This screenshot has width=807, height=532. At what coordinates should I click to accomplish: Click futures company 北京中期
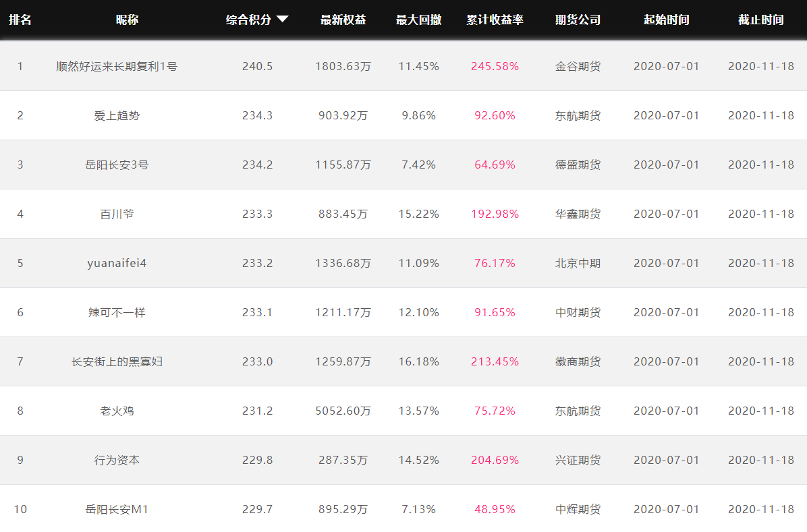point(578,263)
